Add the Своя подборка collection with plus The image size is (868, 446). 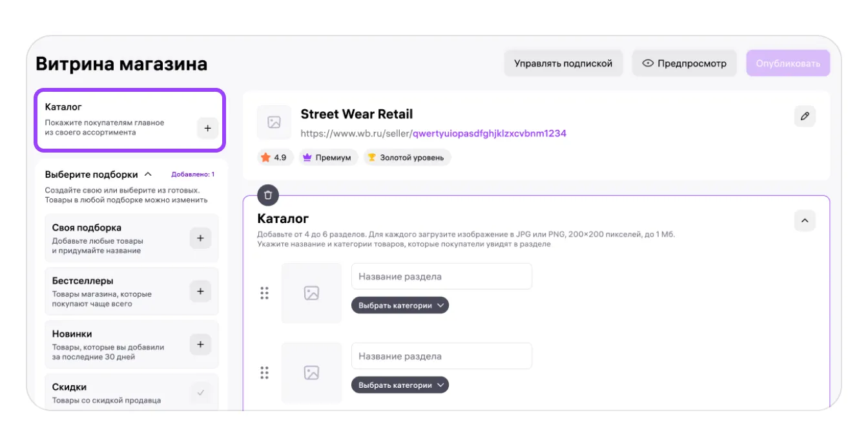click(200, 239)
